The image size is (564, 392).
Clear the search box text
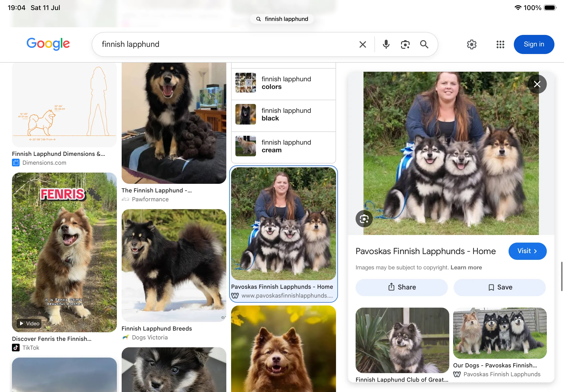(x=363, y=44)
